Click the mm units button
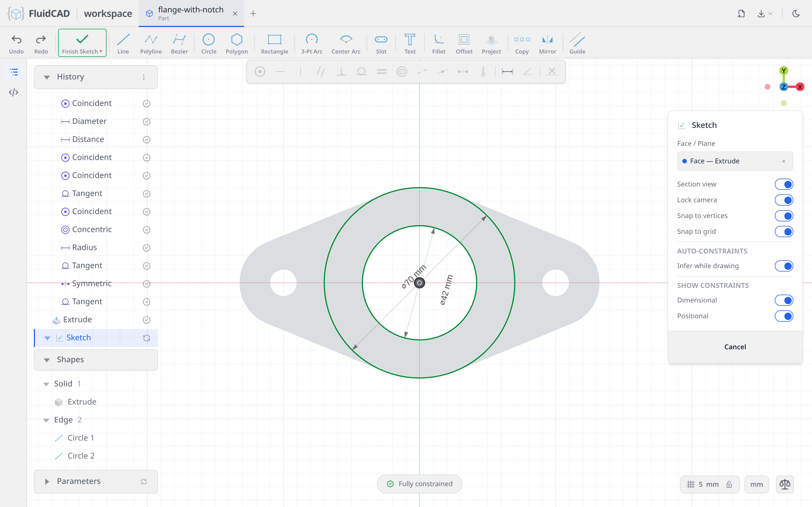812x507 pixels. pyautogui.click(x=756, y=484)
